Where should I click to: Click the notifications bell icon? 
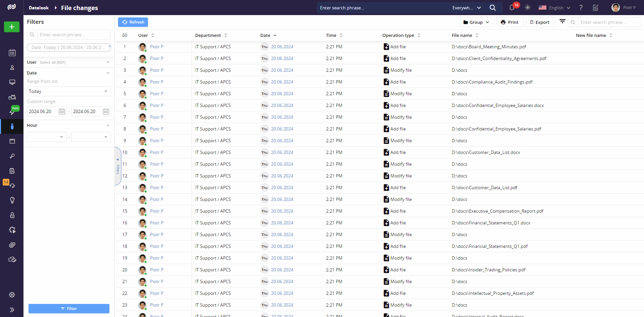pos(512,8)
